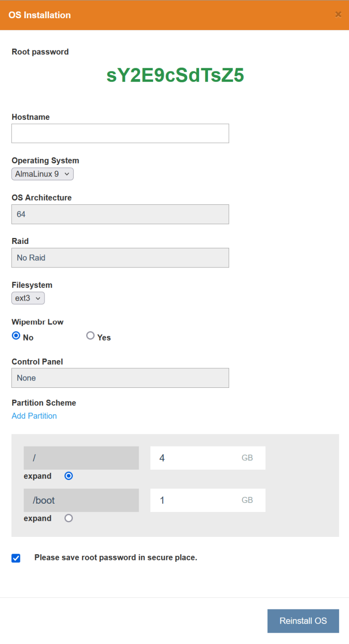Click the green root password text
Screen dimensions: 349x644
coord(175,75)
